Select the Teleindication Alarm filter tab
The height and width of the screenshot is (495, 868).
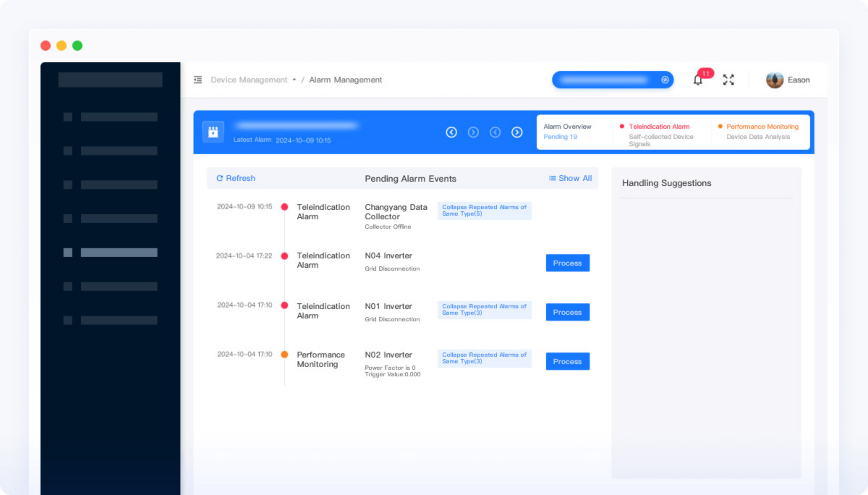(x=659, y=127)
